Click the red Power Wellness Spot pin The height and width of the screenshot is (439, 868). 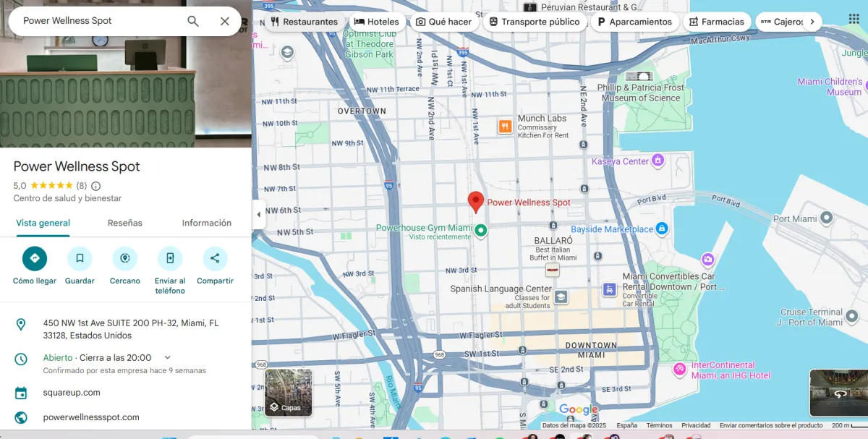coord(476,202)
